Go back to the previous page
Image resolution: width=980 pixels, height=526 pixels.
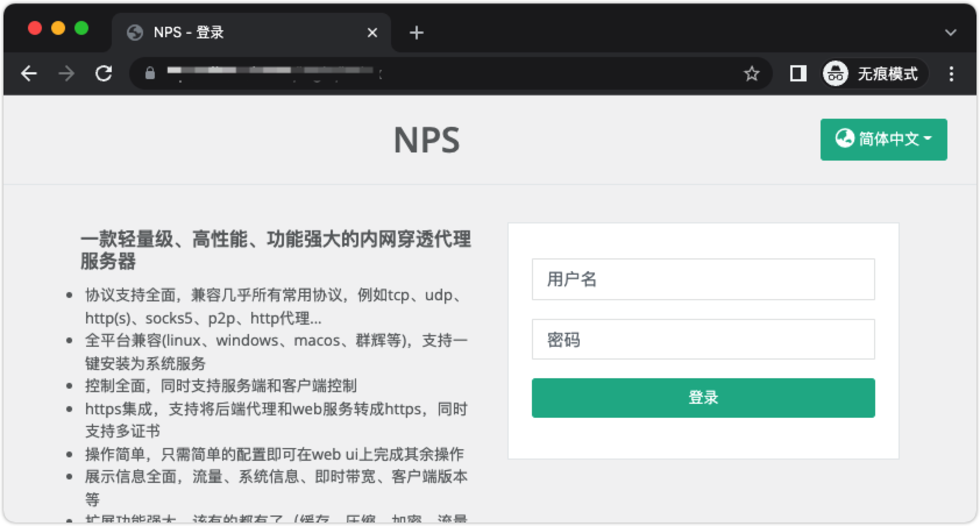click(29, 73)
